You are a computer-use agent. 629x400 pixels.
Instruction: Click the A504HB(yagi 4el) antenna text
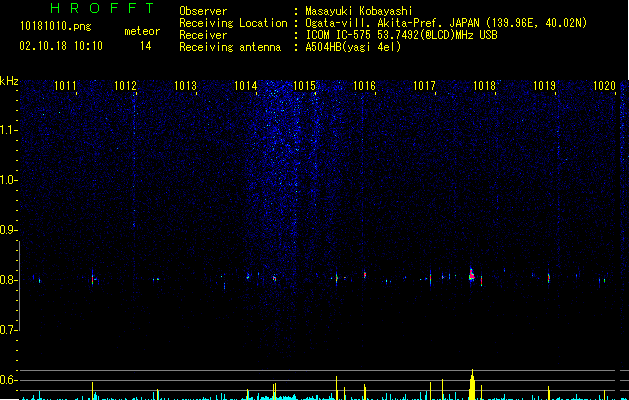tap(353, 47)
